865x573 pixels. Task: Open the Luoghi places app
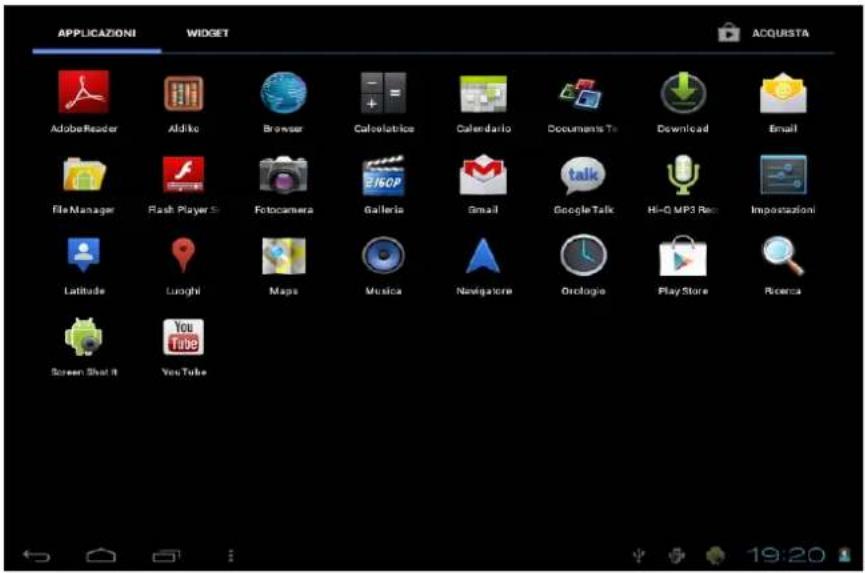pyautogui.click(x=183, y=255)
